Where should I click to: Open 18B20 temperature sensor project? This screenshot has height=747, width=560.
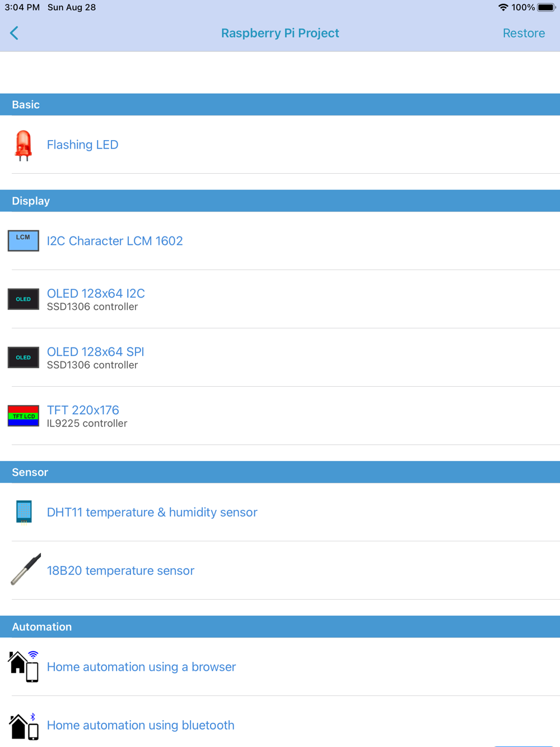(x=280, y=570)
